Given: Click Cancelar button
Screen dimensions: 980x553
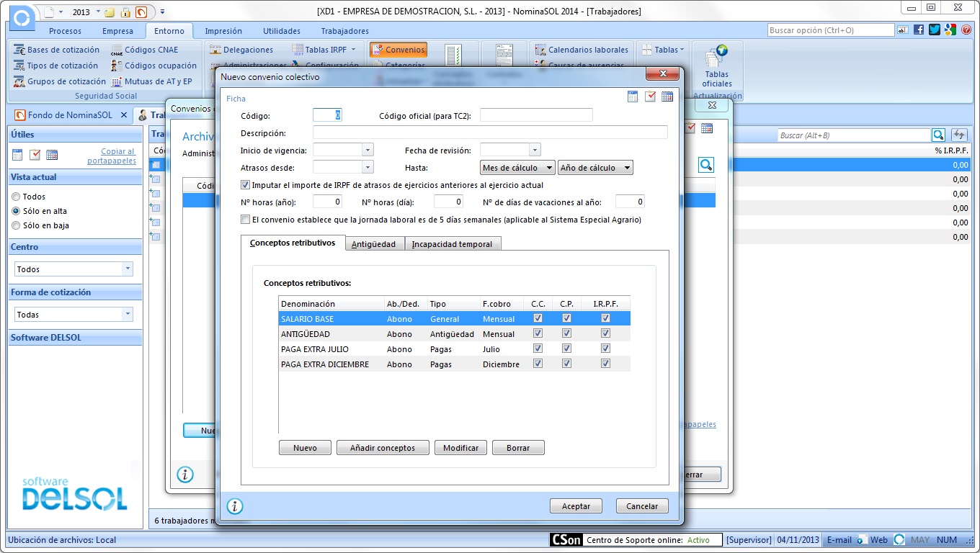Looking at the screenshot, I should [x=642, y=506].
